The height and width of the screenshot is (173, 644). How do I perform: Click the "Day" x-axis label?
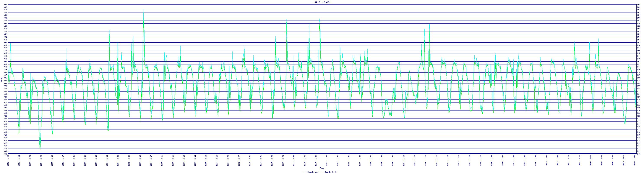pos(322,168)
